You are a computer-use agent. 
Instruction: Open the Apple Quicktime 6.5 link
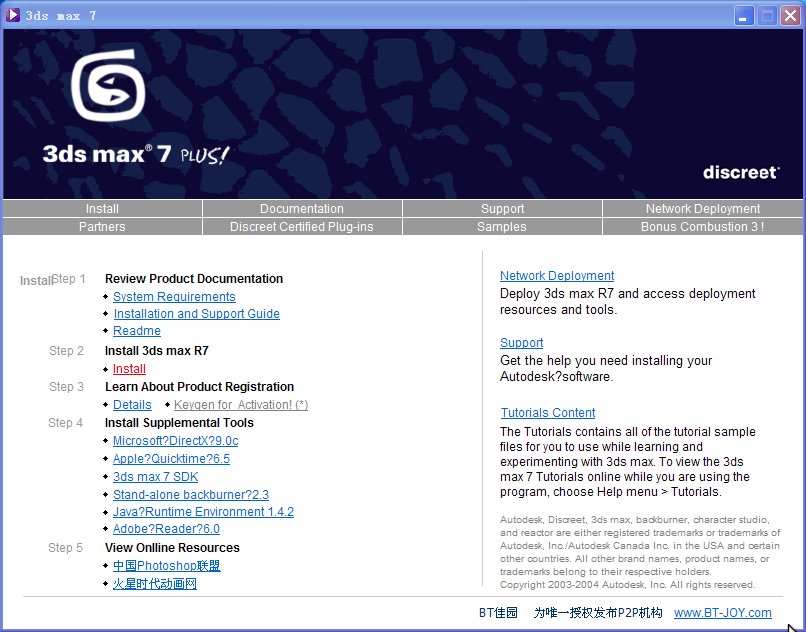(x=171, y=459)
